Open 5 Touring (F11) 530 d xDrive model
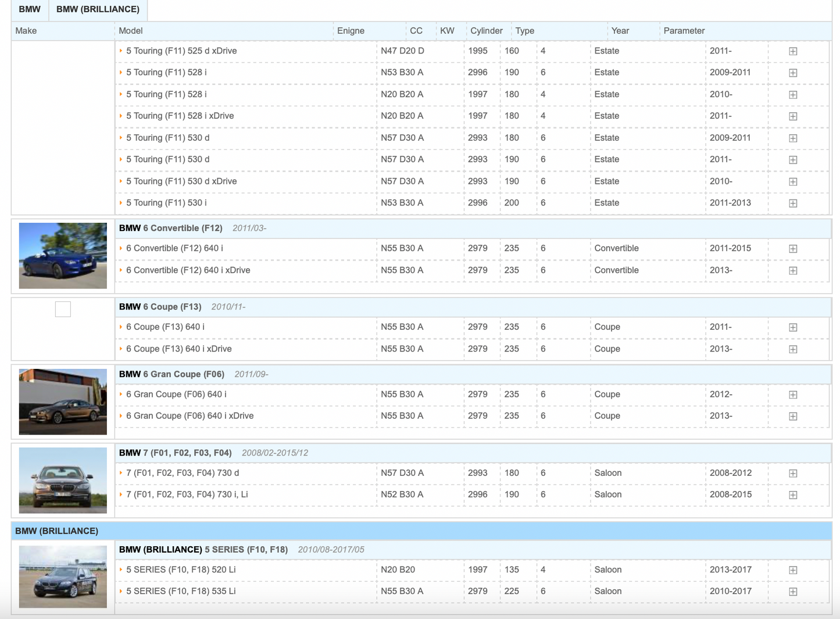The width and height of the screenshot is (840, 619). pyautogui.click(x=181, y=181)
